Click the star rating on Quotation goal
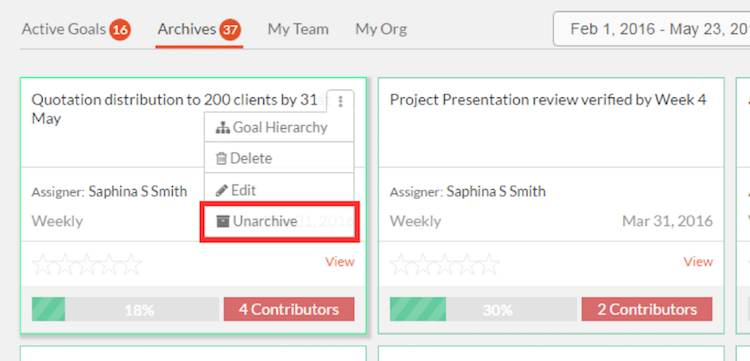Viewport: 750px width, 361px height. click(87, 265)
